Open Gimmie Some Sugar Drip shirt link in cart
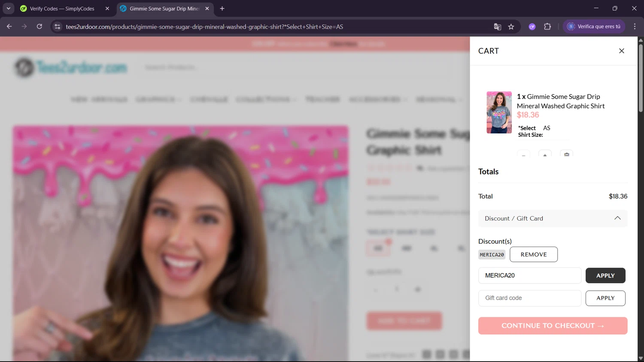The width and height of the screenshot is (644, 362). 561,101
